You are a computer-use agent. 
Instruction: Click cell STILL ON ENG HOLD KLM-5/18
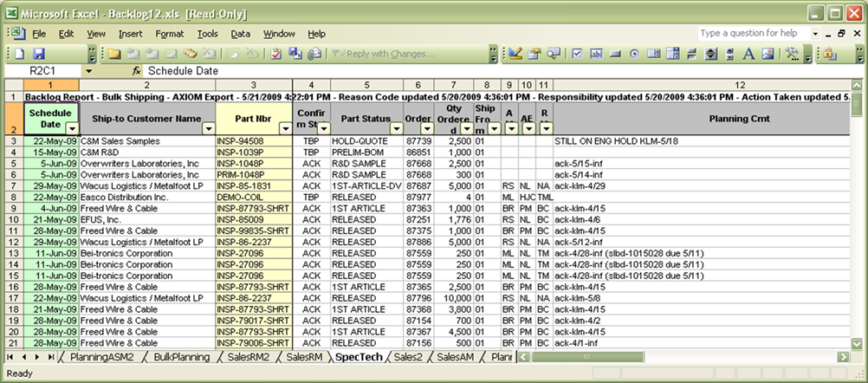tap(702, 141)
